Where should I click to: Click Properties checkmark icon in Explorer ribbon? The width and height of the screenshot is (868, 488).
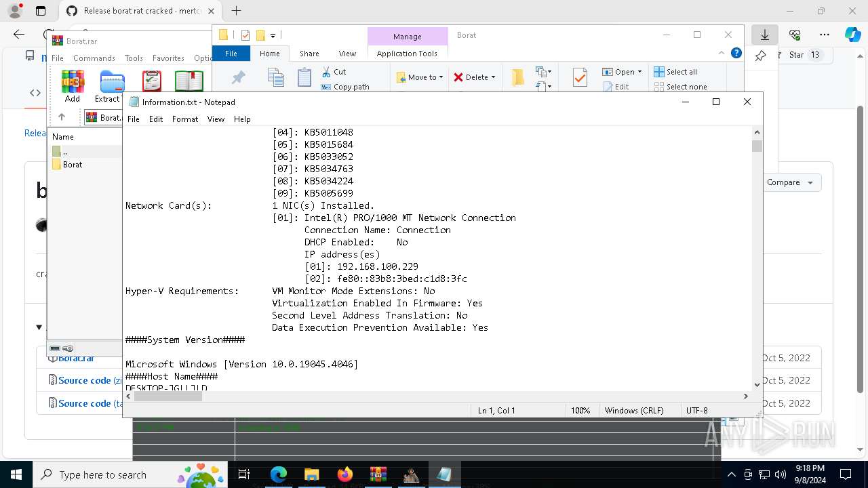coord(580,77)
